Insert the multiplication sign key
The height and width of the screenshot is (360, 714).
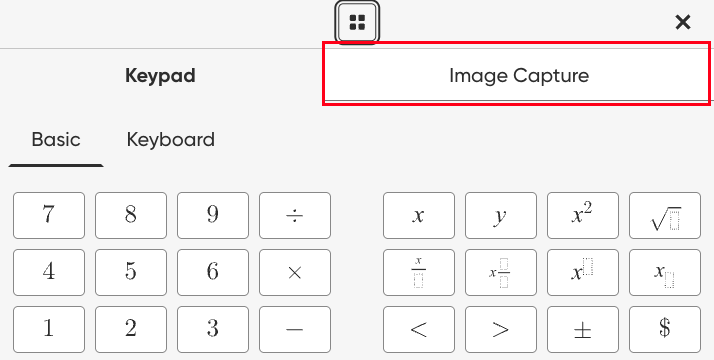(295, 273)
